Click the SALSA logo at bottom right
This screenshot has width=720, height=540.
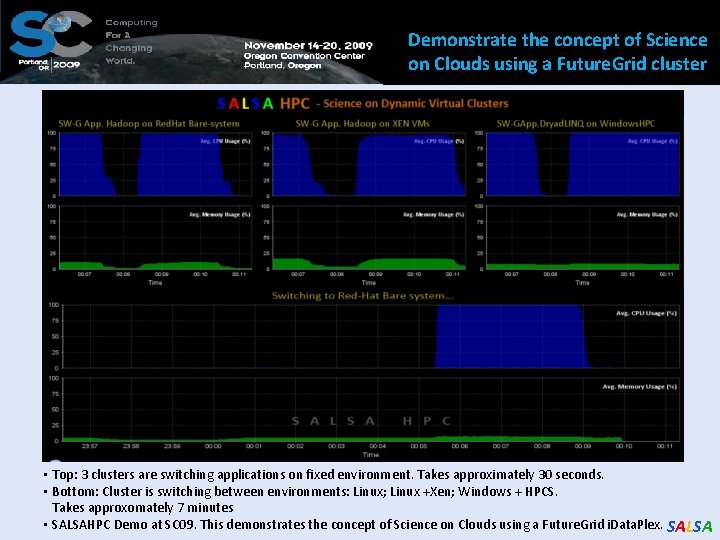(x=690, y=526)
